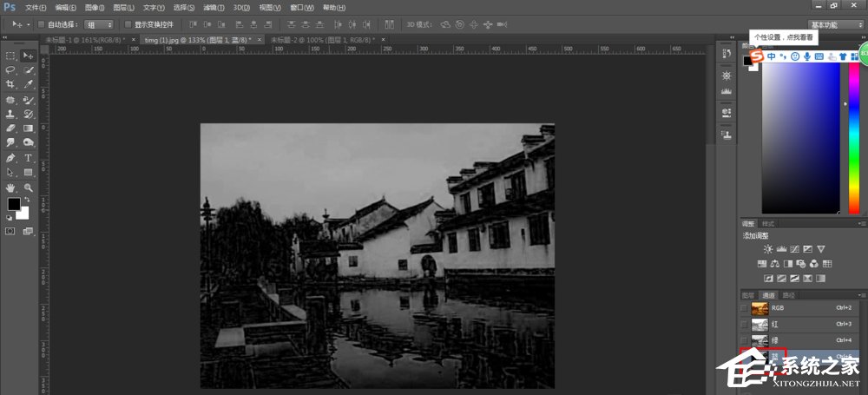Select the Move tool

pyautogui.click(x=28, y=56)
